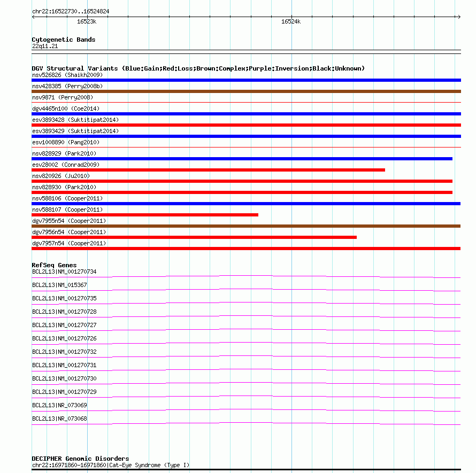476x473 pixels.
Task: Open transcript BCL2L13|NM_001270731
Action: pos(64,365)
